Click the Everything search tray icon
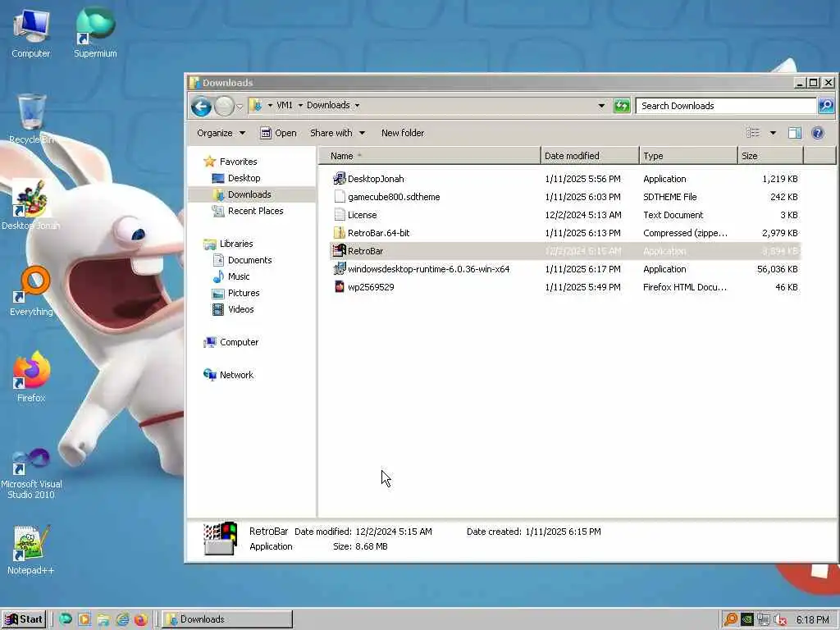 pos(730,620)
